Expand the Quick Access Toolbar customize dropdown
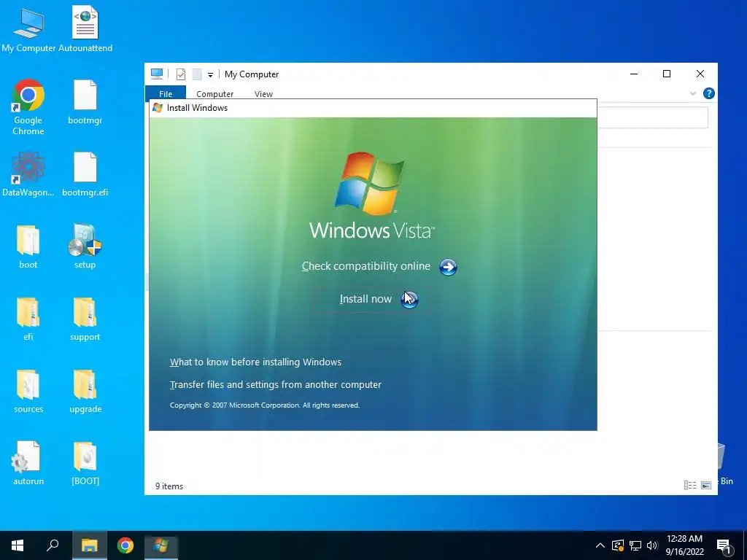Screen dimensions: 747x560 point(210,75)
